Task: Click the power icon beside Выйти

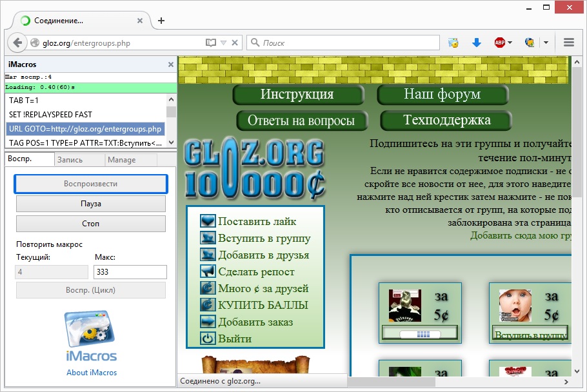Action: [x=208, y=338]
